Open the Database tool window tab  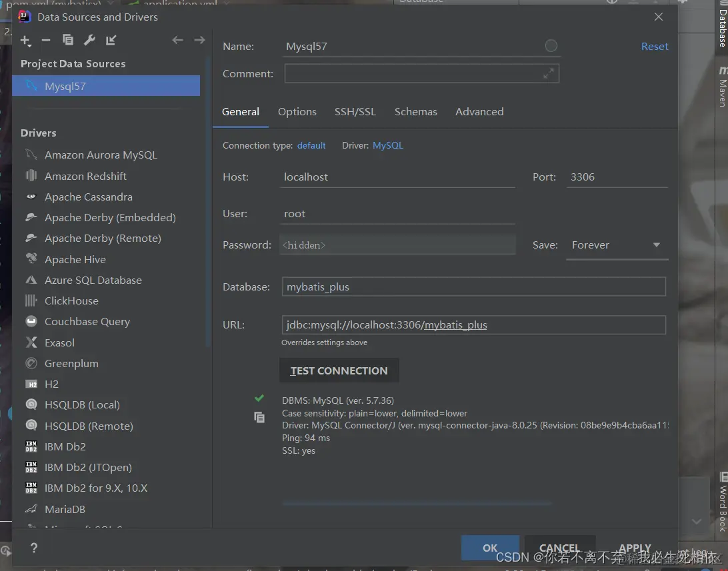click(723, 24)
